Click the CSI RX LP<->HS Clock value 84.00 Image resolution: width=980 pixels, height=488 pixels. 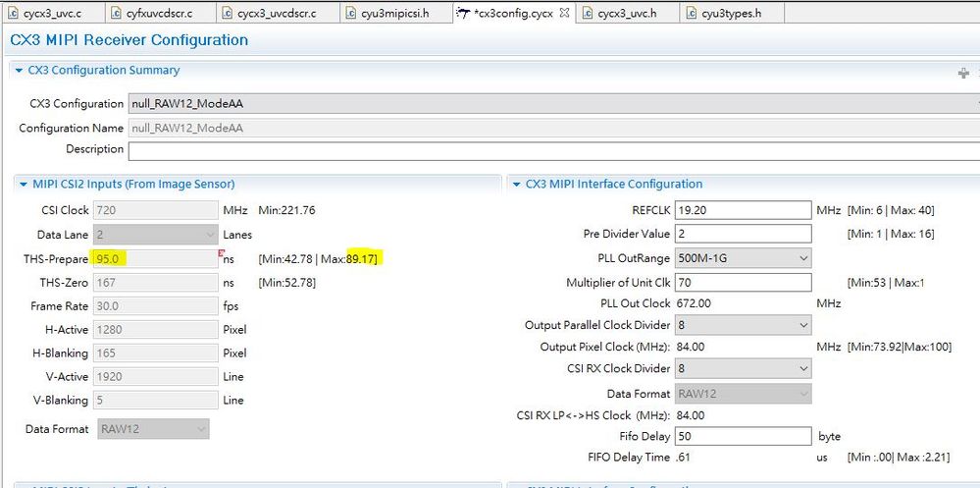692,415
